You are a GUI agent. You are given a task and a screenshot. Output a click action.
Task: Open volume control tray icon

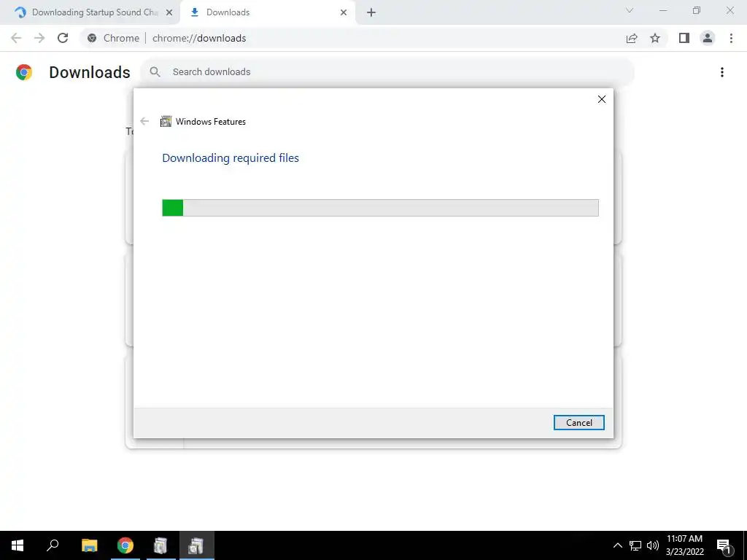(x=653, y=545)
